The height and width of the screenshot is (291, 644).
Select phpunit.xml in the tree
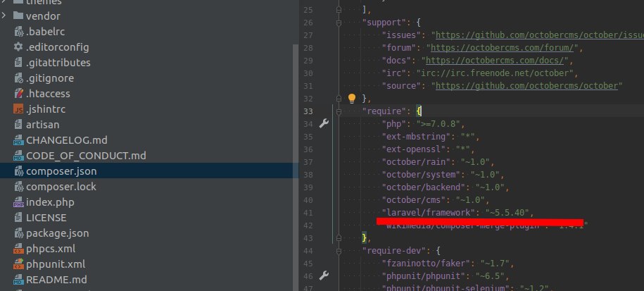56,264
